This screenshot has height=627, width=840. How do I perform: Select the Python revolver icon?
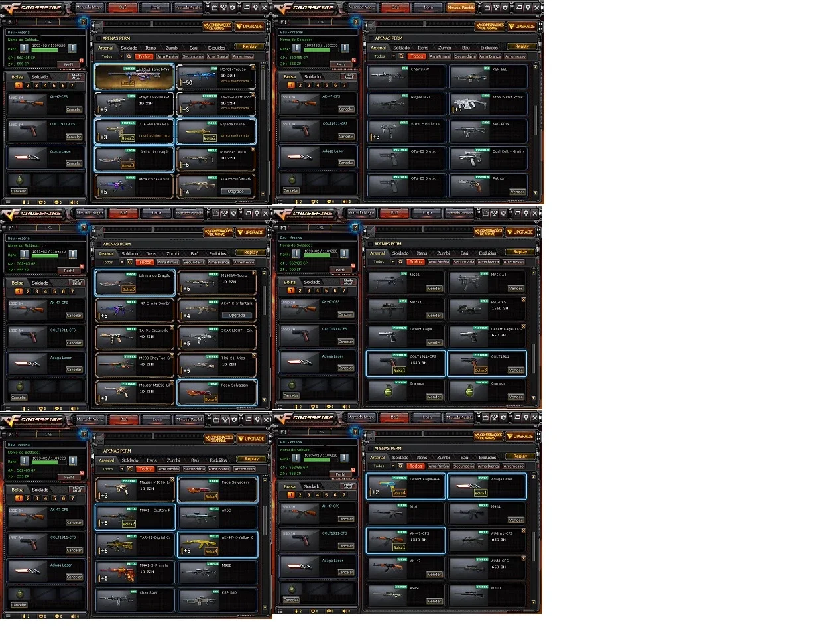471,185
